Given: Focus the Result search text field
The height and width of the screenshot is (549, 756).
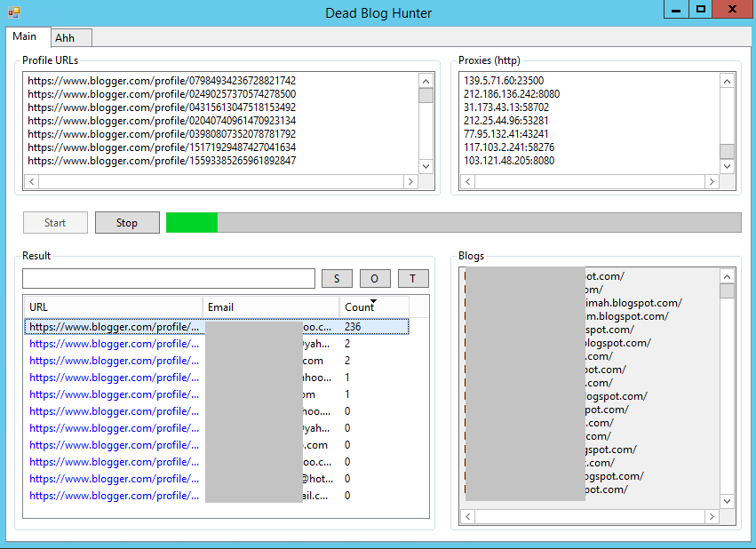Looking at the screenshot, I should [x=169, y=279].
